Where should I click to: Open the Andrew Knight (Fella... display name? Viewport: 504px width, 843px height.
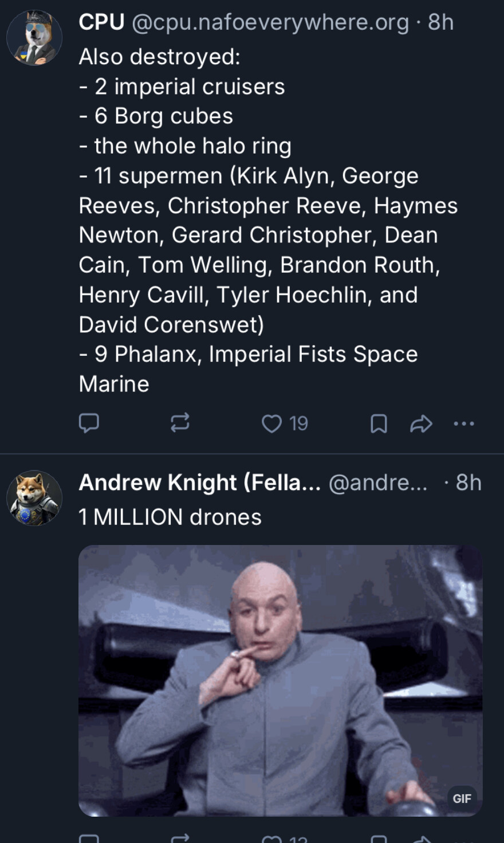199,483
